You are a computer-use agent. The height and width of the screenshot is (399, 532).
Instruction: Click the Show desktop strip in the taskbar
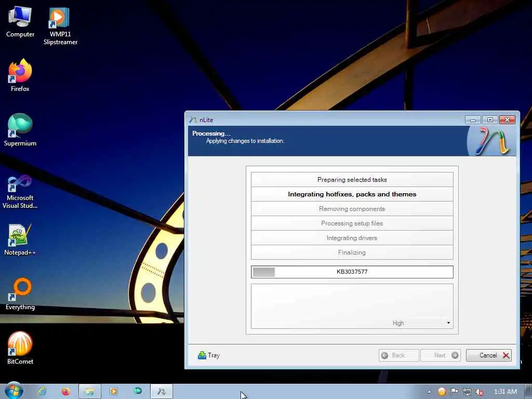(x=528, y=392)
